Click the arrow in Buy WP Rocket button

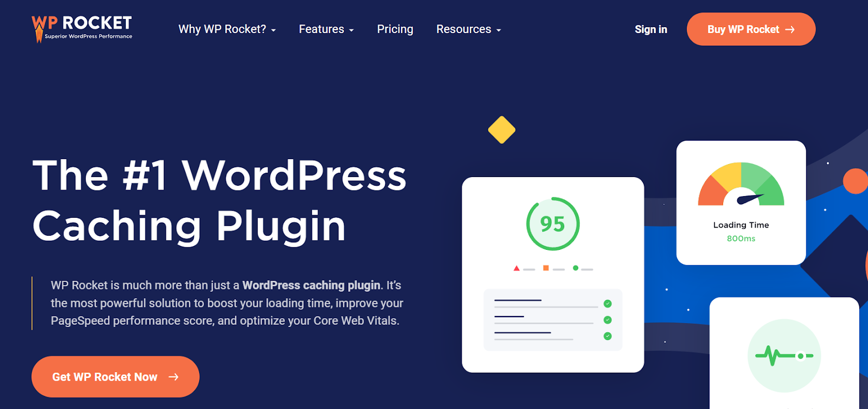pyautogui.click(x=790, y=29)
